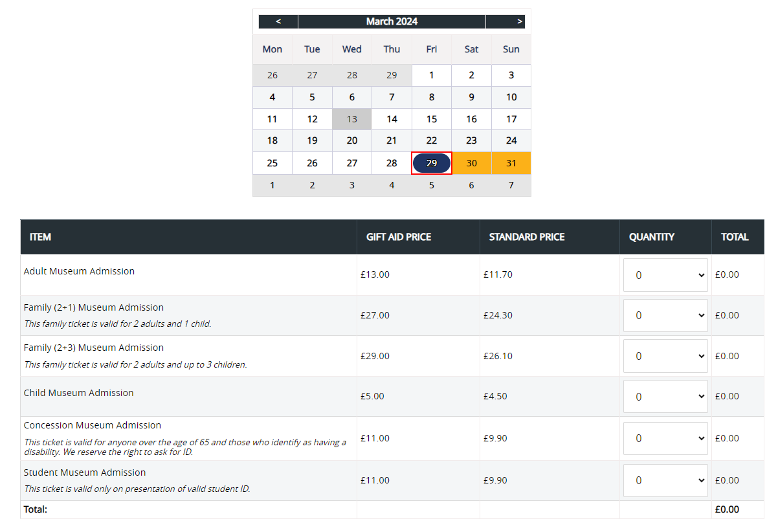The width and height of the screenshot is (778, 532).
Task: Click the March 2024 month header
Action: tap(392, 21)
